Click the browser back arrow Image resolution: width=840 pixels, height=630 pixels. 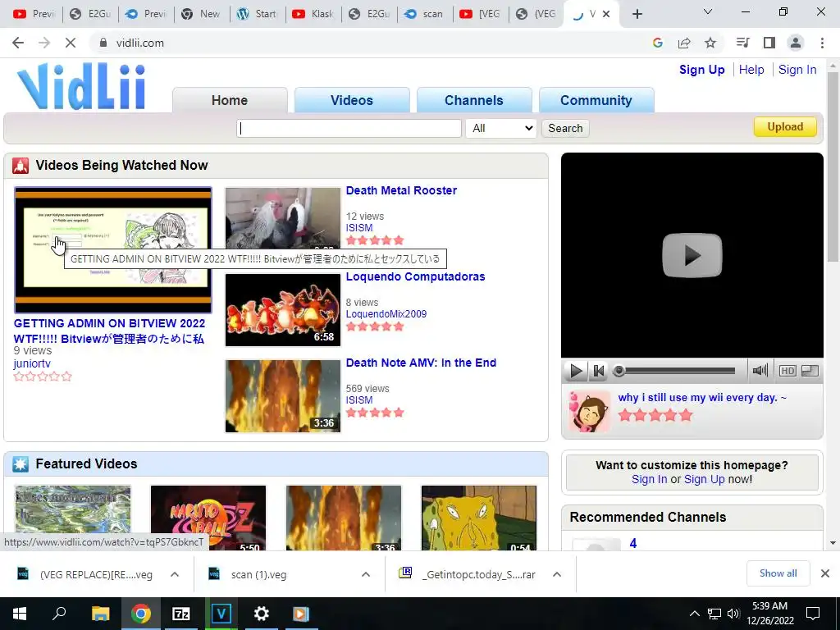pyautogui.click(x=18, y=43)
